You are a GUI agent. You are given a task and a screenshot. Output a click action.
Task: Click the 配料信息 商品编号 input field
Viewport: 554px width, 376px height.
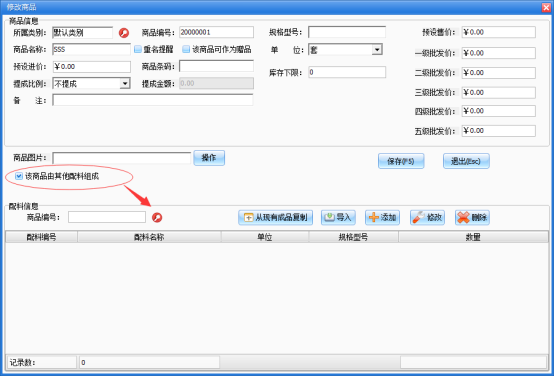[107, 217]
